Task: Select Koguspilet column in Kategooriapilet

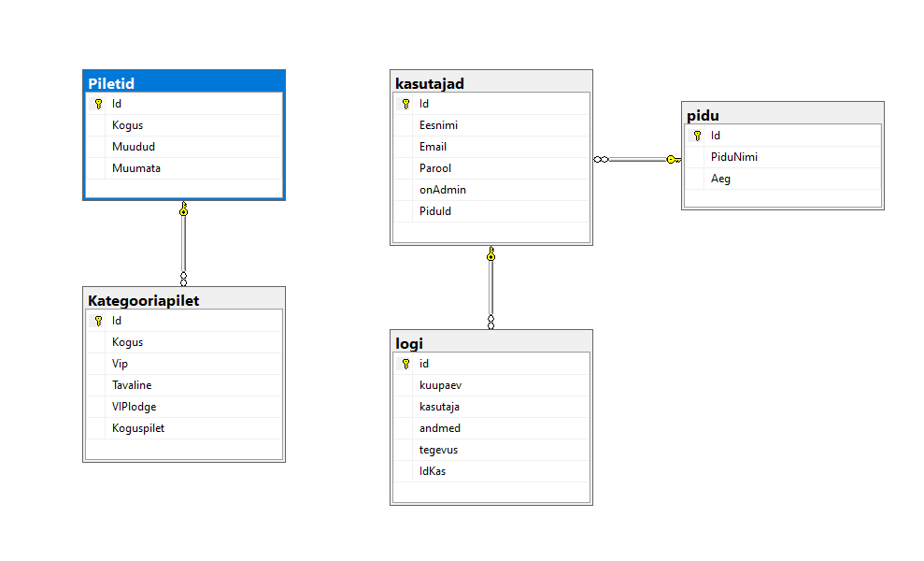Action: [184, 428]
